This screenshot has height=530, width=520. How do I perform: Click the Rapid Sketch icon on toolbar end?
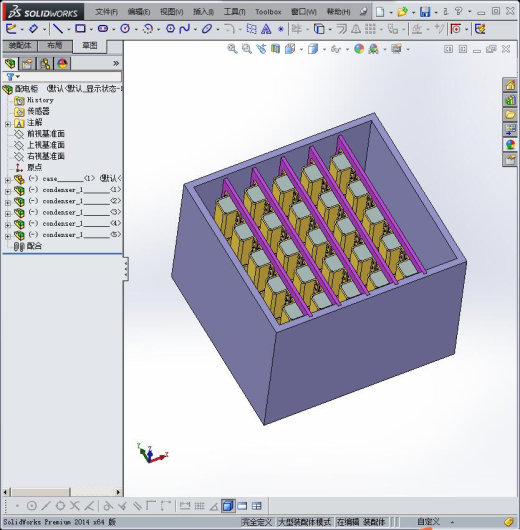pos(480,29)
